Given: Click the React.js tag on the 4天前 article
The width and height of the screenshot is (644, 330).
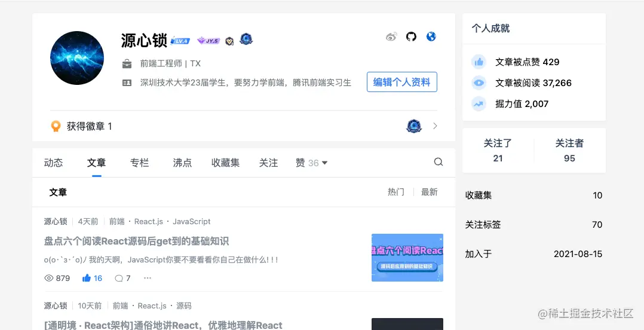Looking at the screenshot, I should pyautogui.click(x=149, y=222).
